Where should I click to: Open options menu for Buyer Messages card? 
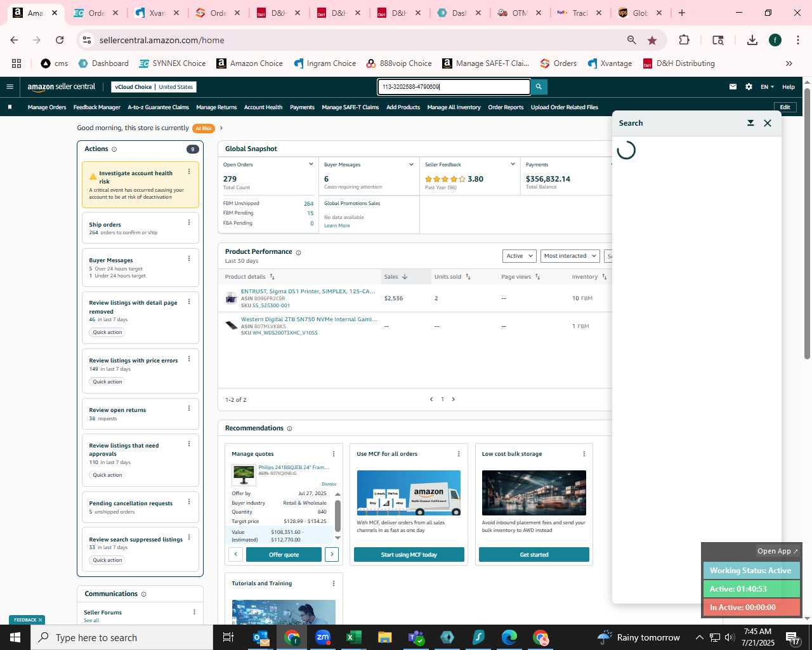click(189, 258)
